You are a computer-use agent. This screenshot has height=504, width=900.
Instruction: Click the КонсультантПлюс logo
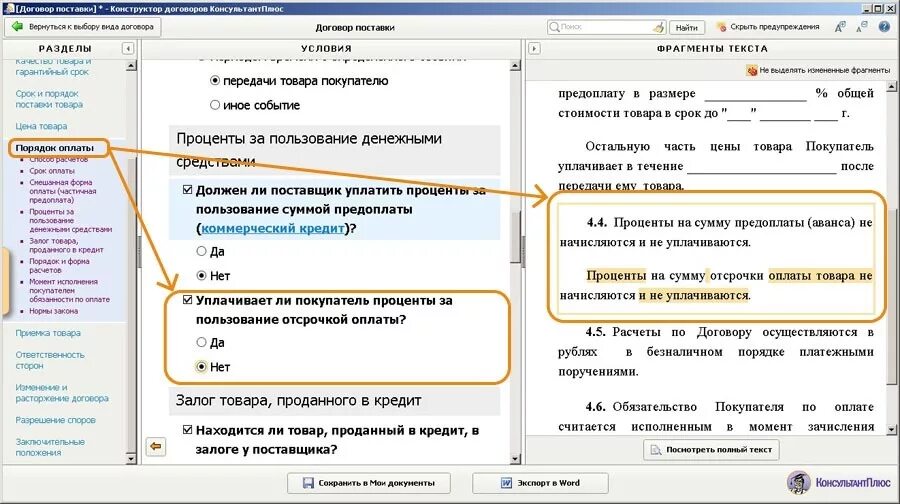tap(839, 483)
